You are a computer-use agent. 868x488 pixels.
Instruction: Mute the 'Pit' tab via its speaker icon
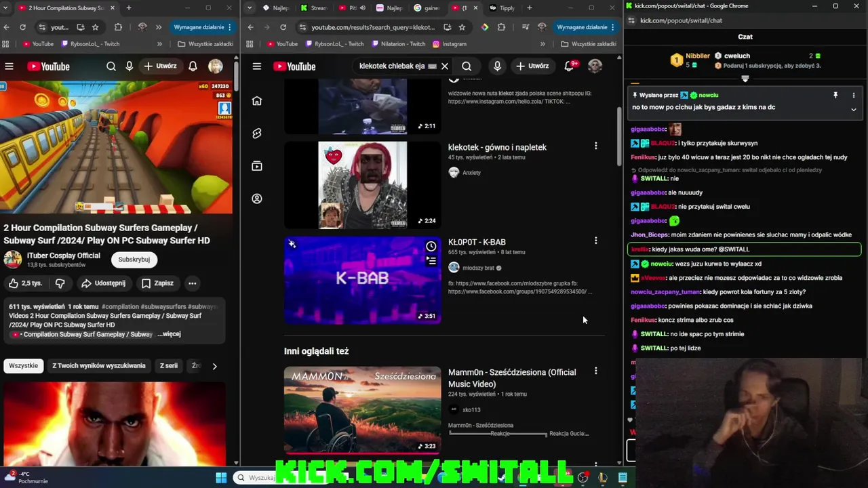[x=362, y=8]
